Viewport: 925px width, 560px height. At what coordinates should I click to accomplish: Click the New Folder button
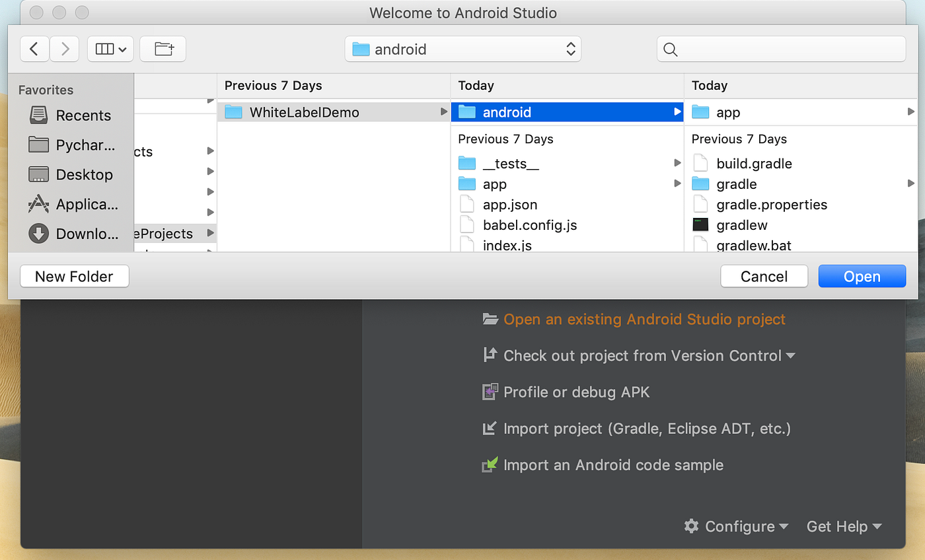pyautogui.click(x=75, y=276)
